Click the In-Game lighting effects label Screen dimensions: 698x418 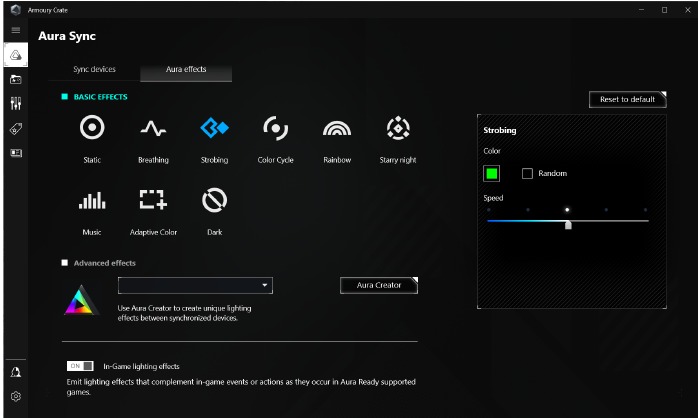click(x=141, y=366)
